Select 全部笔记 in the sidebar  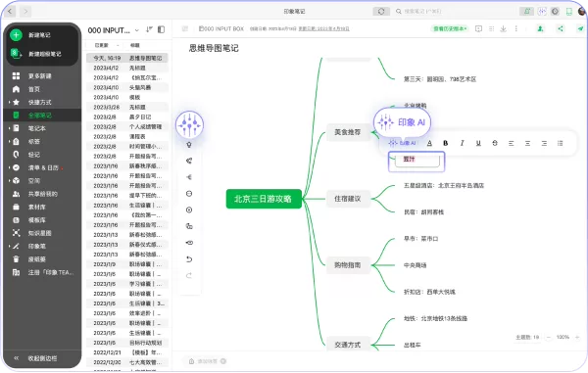(x=40, y=116)
